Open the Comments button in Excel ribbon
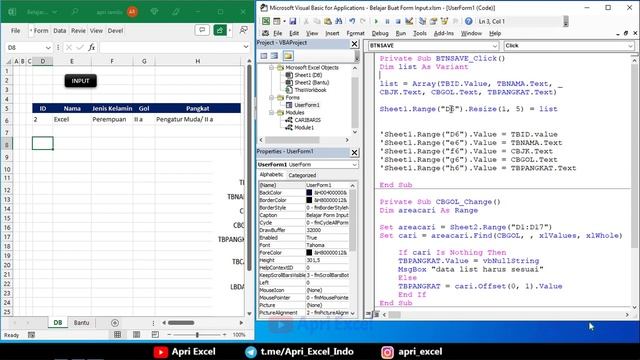 202,30
